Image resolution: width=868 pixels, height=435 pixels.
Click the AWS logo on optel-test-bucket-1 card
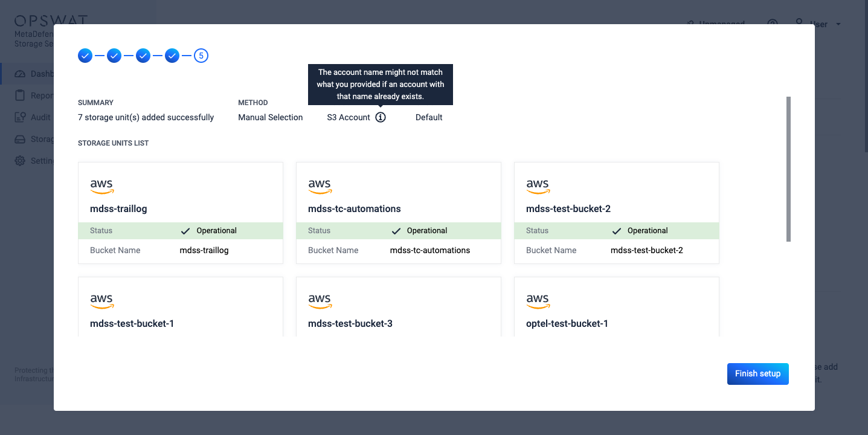coord(538,301)
